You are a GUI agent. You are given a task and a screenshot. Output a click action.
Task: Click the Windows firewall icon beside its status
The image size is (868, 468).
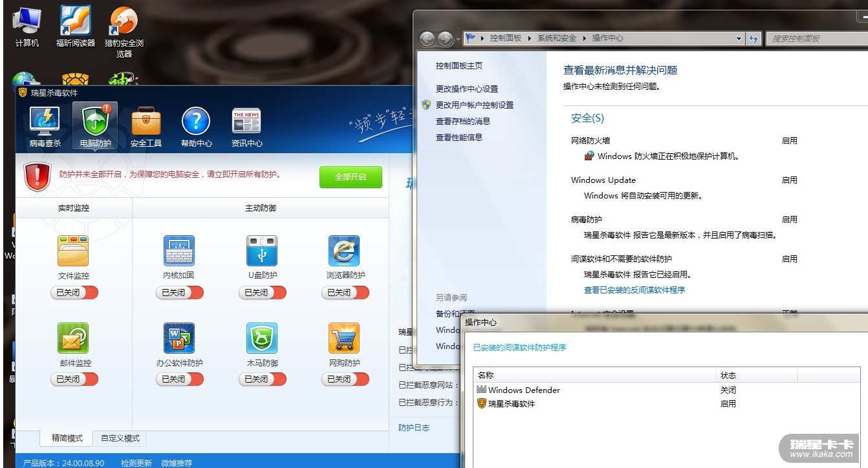pos(589,156)
